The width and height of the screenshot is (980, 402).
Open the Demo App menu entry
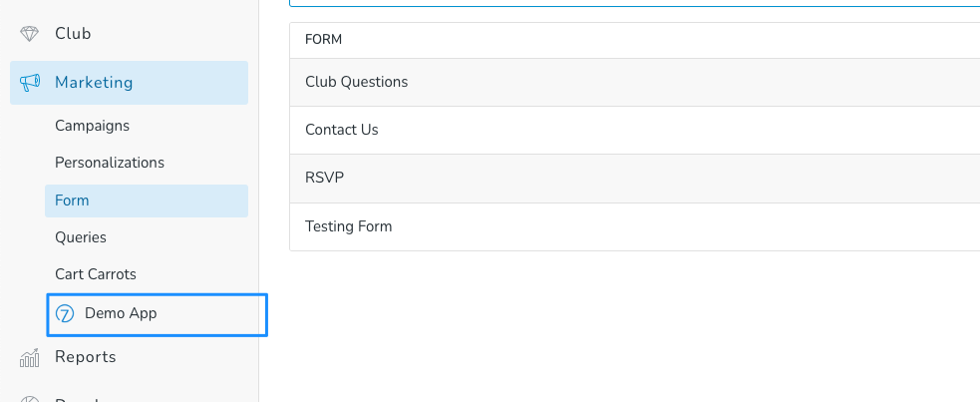tap(158, 315)
